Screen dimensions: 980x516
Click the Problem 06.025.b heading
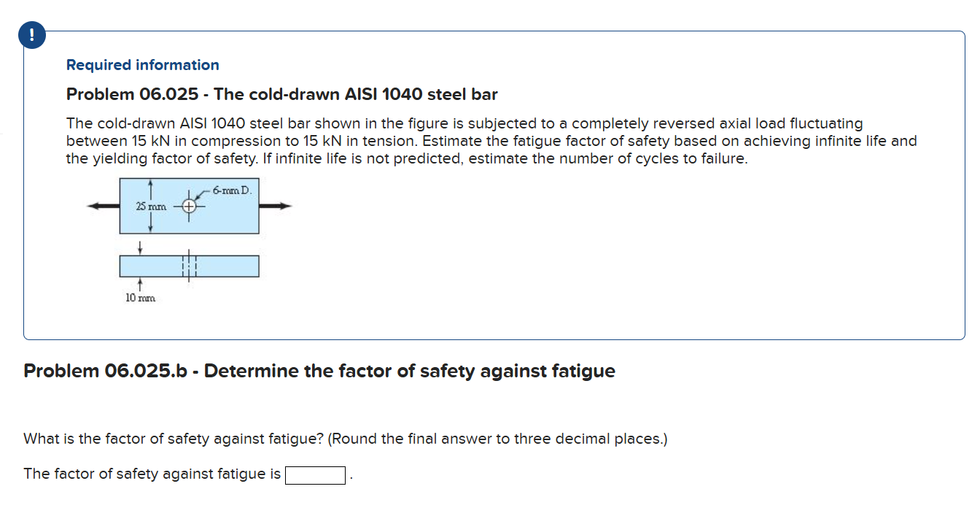[x=319, y=371]
